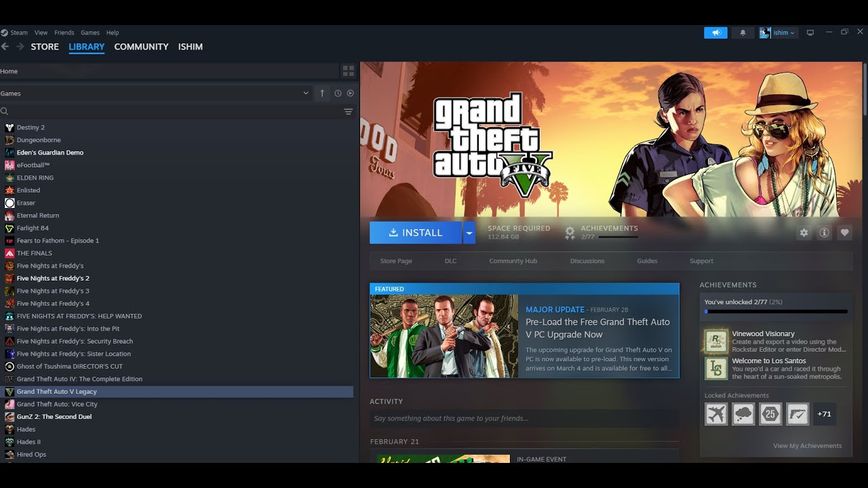Go to the COMMUNITY tab
868x488 pixels.
coord(141,47)
